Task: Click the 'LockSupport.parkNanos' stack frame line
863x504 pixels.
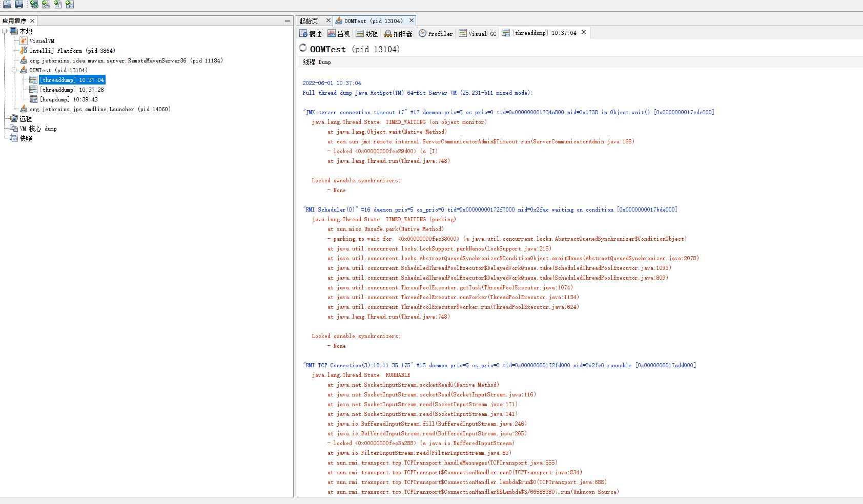Action: click(x=439, y=248)
